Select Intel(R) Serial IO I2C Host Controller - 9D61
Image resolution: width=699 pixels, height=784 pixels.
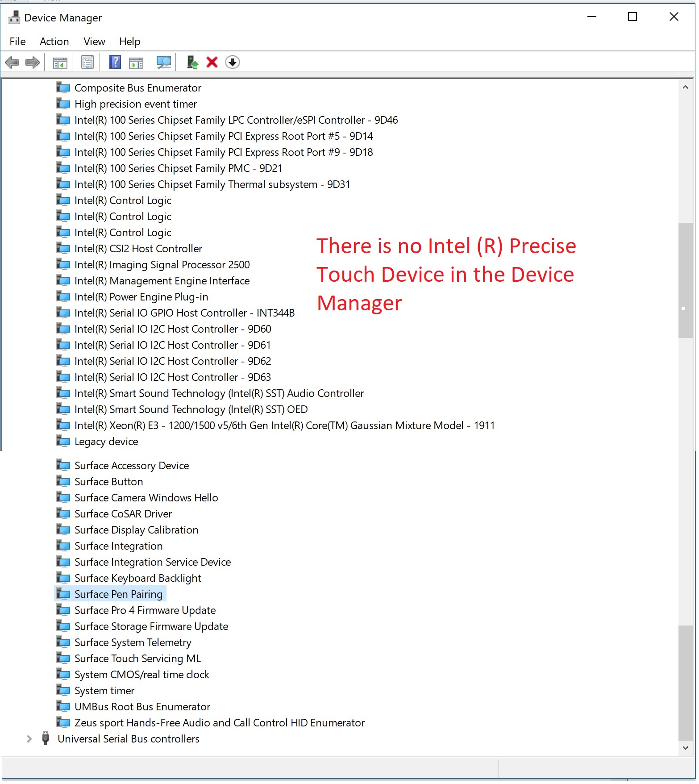(173, 345)
